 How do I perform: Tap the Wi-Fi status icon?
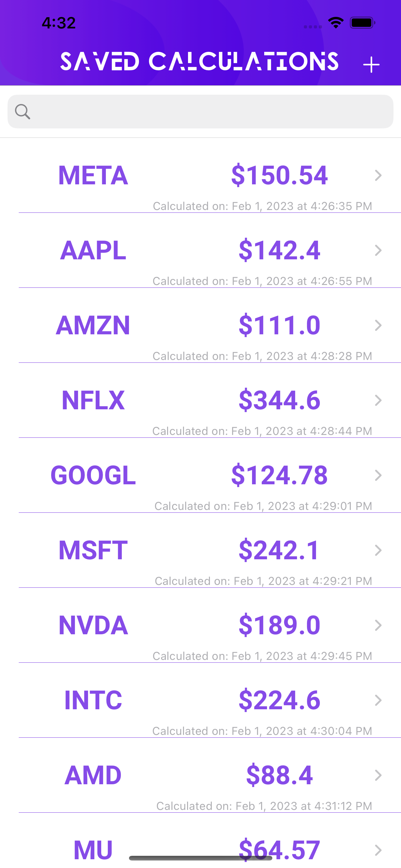click(336, 23)
